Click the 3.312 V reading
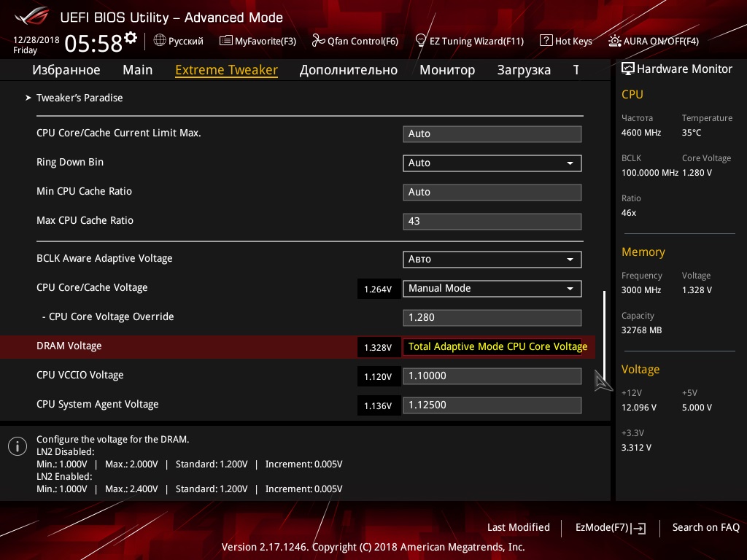This screenshot has height=560, width=747. pyautogui.click(x=636, y=448)
